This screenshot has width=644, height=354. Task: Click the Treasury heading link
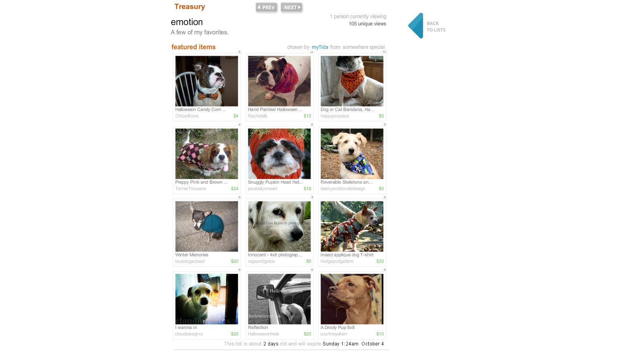pos(190,6)
